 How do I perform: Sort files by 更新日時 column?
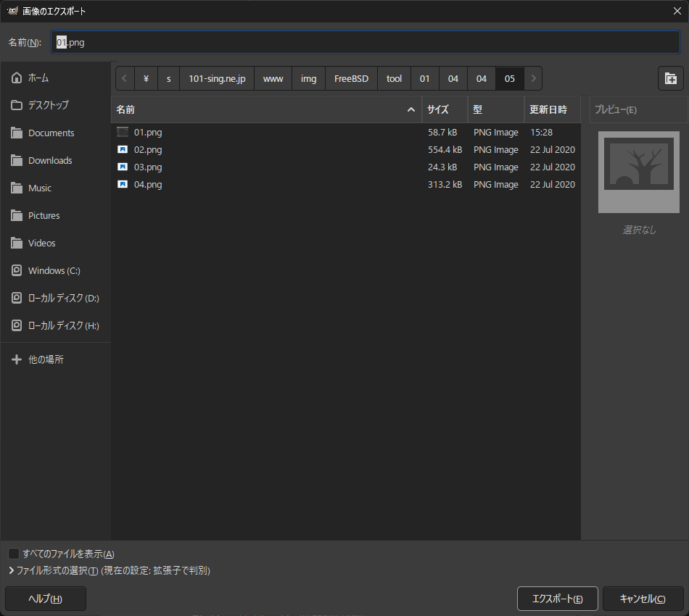tap(553, 109)
